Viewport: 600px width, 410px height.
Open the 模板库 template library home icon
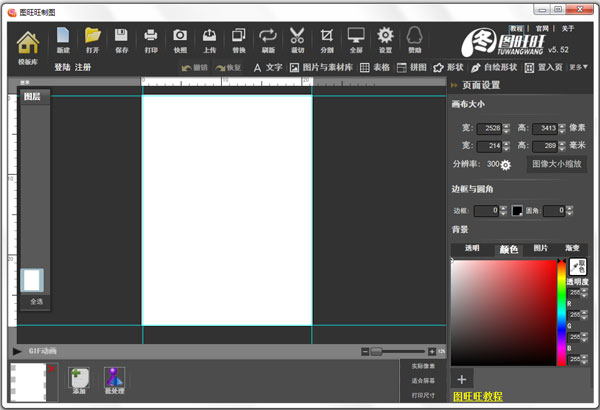pyautogui.click(x=28, y=47)
